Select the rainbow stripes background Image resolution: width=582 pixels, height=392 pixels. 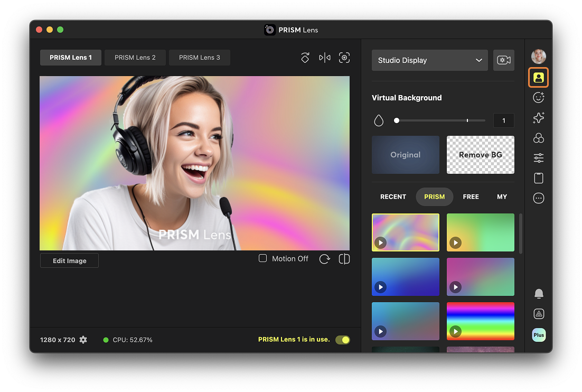pyautogui.click(x=480, y=321)
